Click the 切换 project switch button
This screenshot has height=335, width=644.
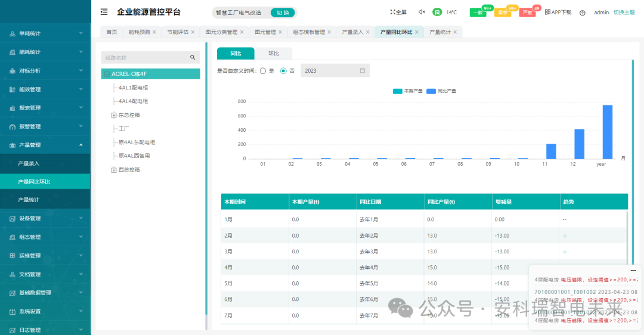point(283,13)
